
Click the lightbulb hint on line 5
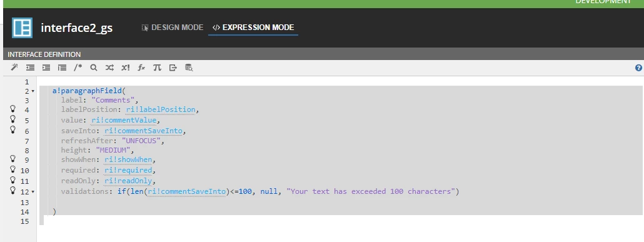pos(13,119)
